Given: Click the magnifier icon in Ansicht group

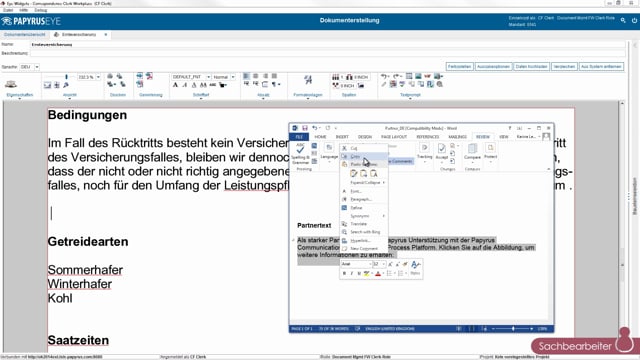Looking at the screenshot, I should pos(66,85).
